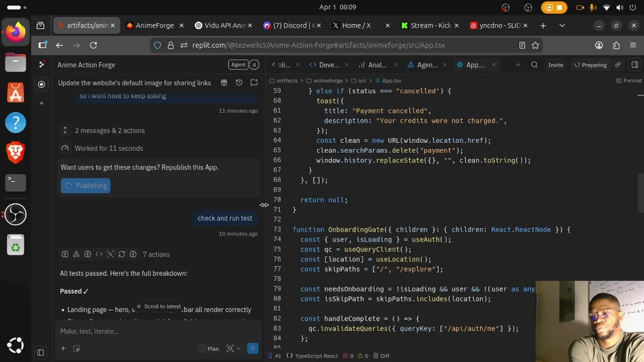Switch to AnimeForge browser tab
The height and width of the screenshot is (362, 644).
(154, 25)
